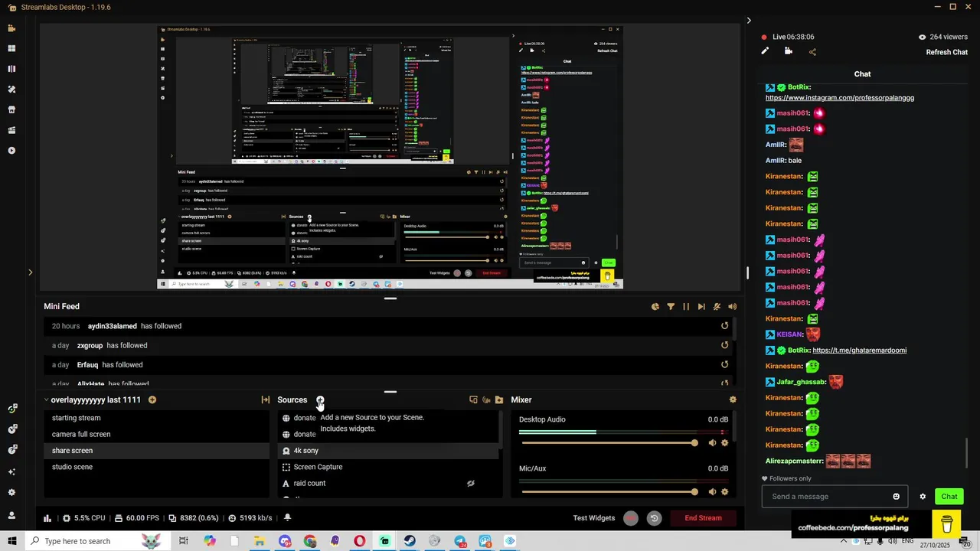Image resolution: width=980 pixels, height=551 pixels.
Task: Select the 4k sony source
Action: [388, 451]
